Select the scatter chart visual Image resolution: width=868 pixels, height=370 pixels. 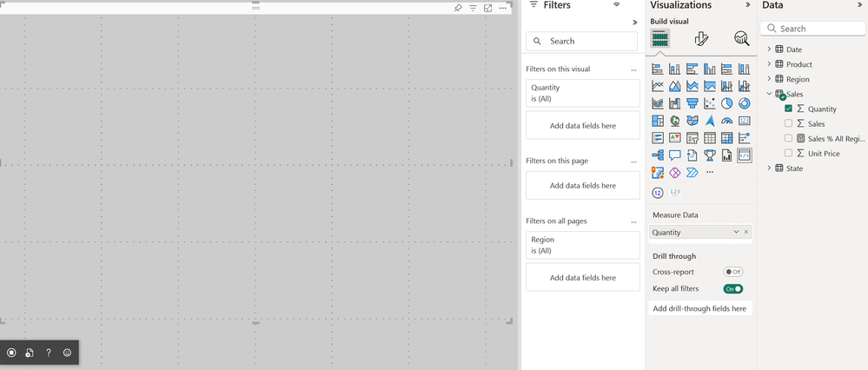click(x=710, y=103)
